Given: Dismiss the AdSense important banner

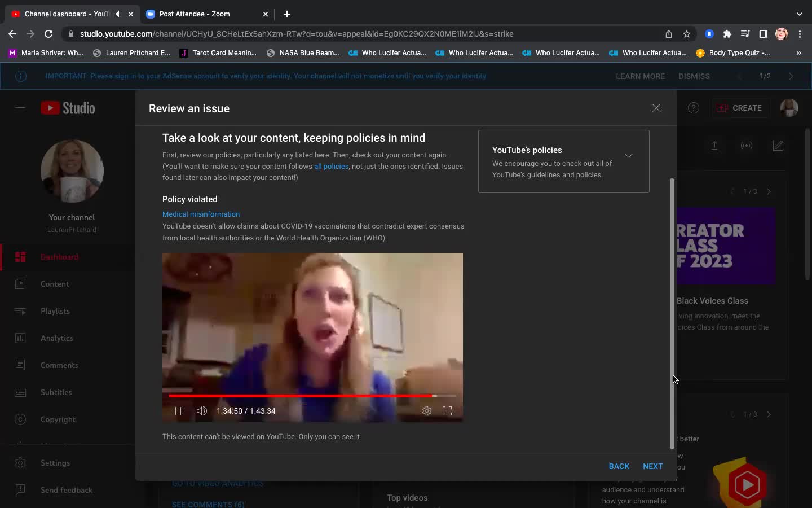Looking at the screenshot, I should pos(694,76).
